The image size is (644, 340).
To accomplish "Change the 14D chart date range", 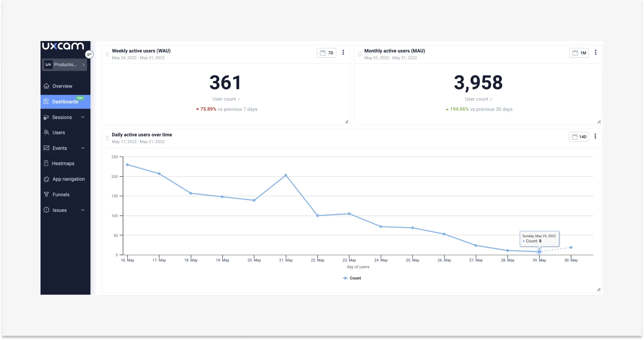I will 579,137.
